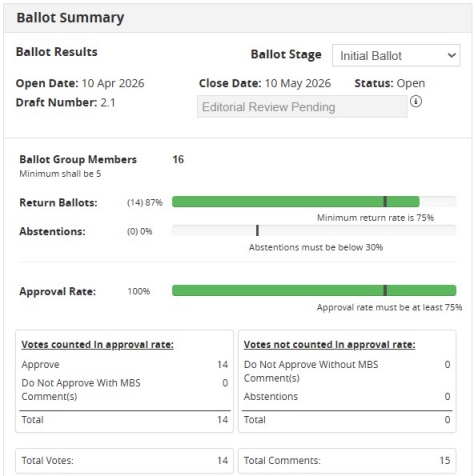Screen dimensions: 474x476
Task: Click the 75% marker on Return Ballots bar
Action: [x=385, y=202]
